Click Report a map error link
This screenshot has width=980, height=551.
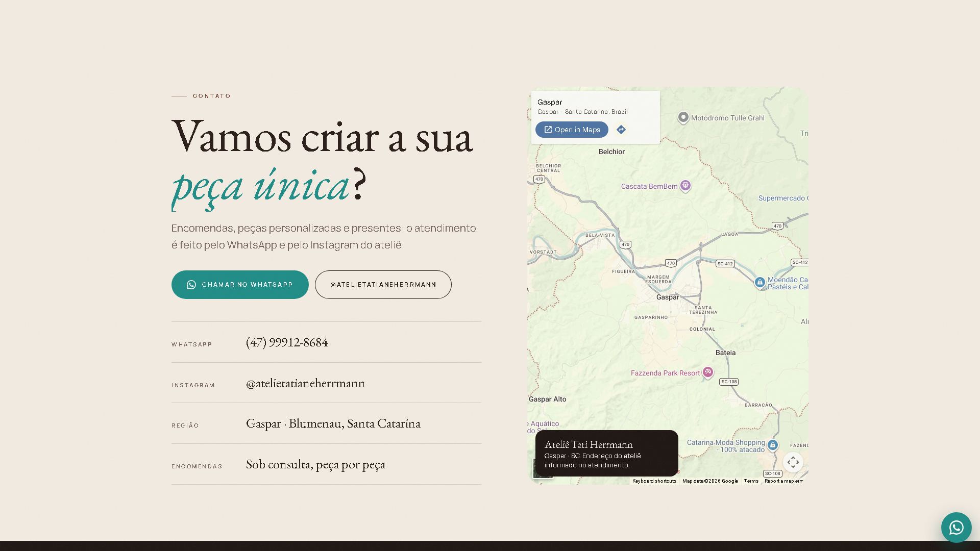pyautogui.click(x=783, y=481)
